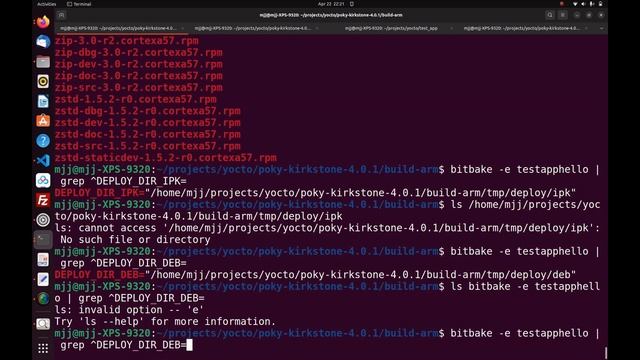Open Rhythmbox music player in the dock
This screenshot has width=640, height=360.
pyautogui.click(x=43, y=81)
